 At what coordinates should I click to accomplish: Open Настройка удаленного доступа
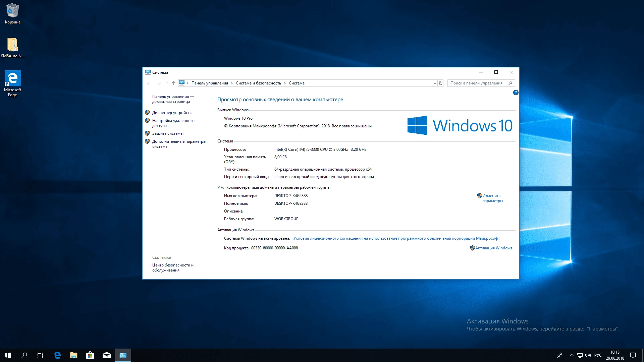point(173,123)
